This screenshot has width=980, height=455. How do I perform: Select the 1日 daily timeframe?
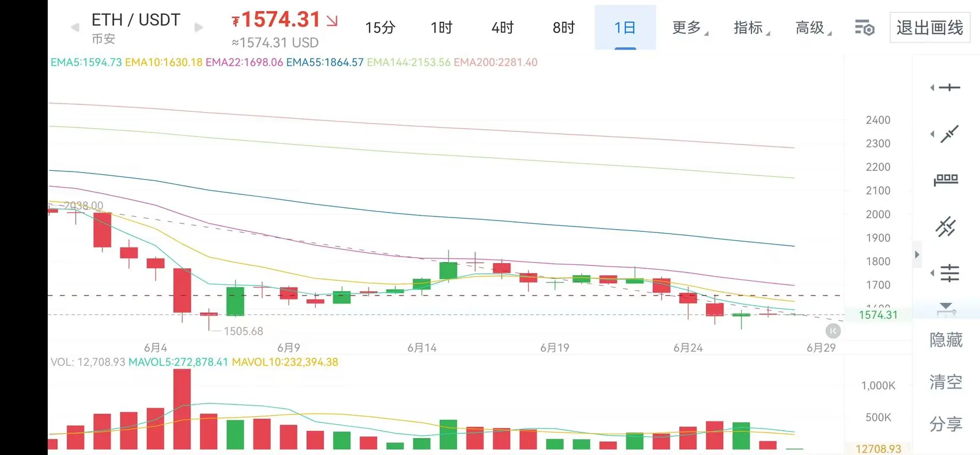point(625,27)
